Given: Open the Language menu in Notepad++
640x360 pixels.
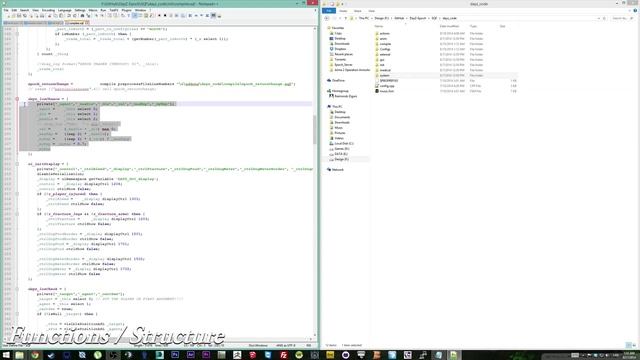Looking at the screenshot, I should pyautogui.click(x=64, y=10).
